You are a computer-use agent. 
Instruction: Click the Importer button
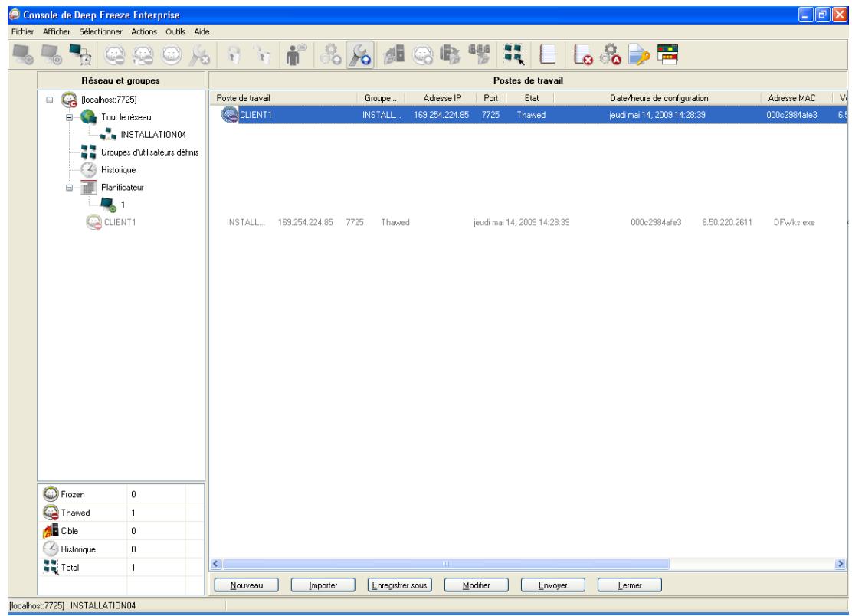[323, 585]
